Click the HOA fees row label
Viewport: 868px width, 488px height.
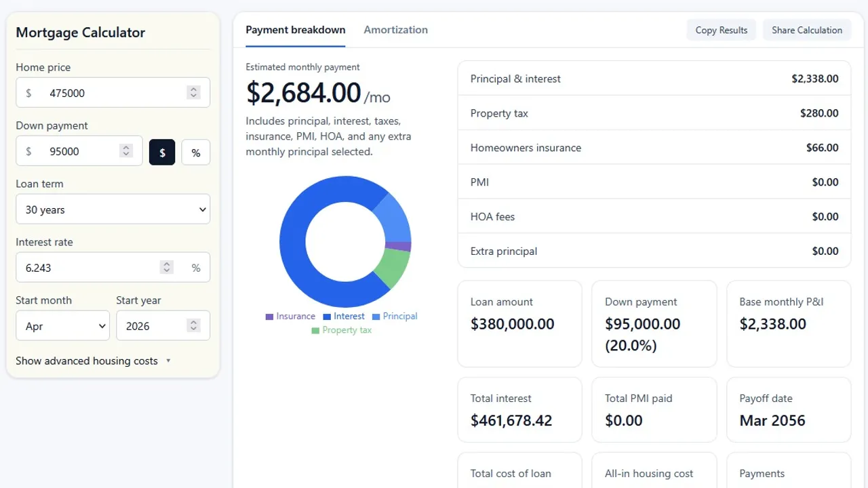492,217
